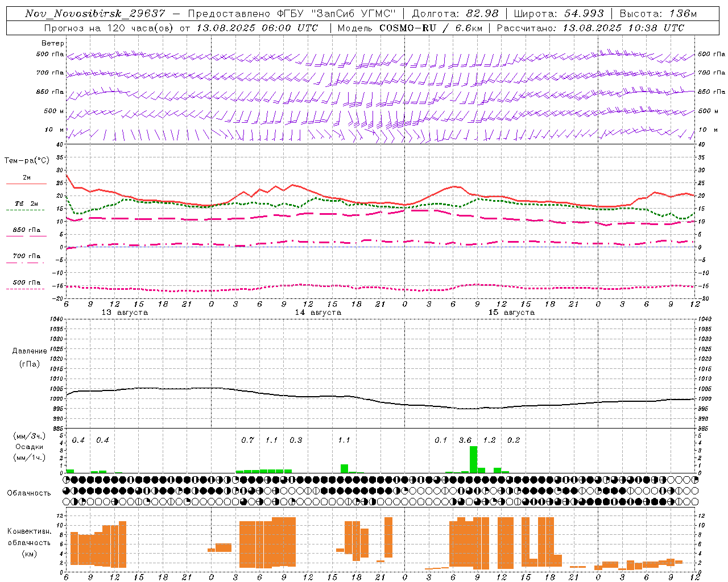Click the station title Nov_Novosibirsk_29637
Screen dimensions: 728x582
[x=95, y=14]
